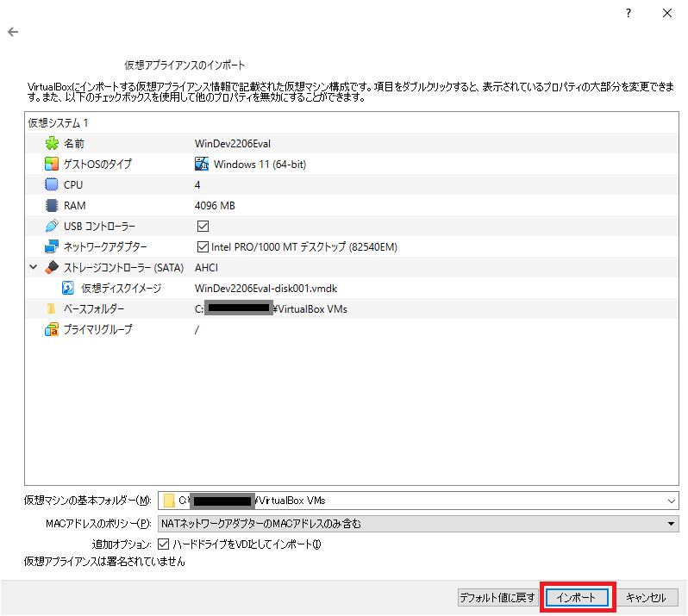Select the Windows 11 (64-bit) value
This screenshot has height=616, width=688.
pyautogui.click(x=260, y=165)
